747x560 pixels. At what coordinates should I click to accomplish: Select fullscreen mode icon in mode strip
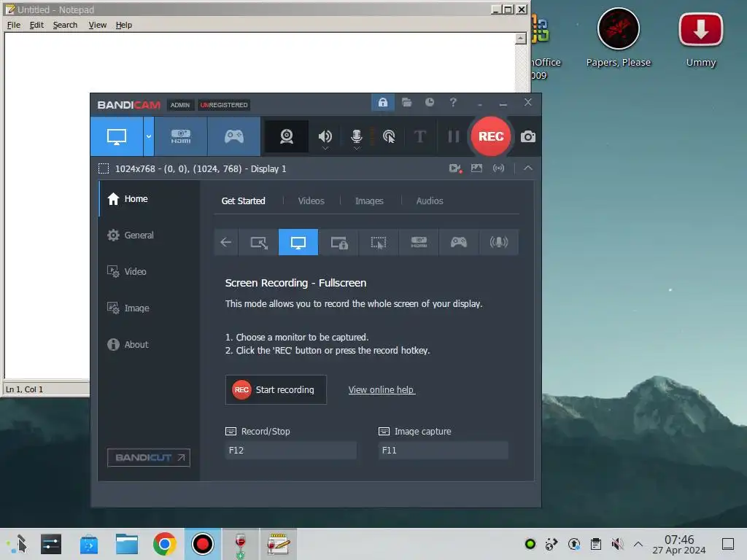298,242
